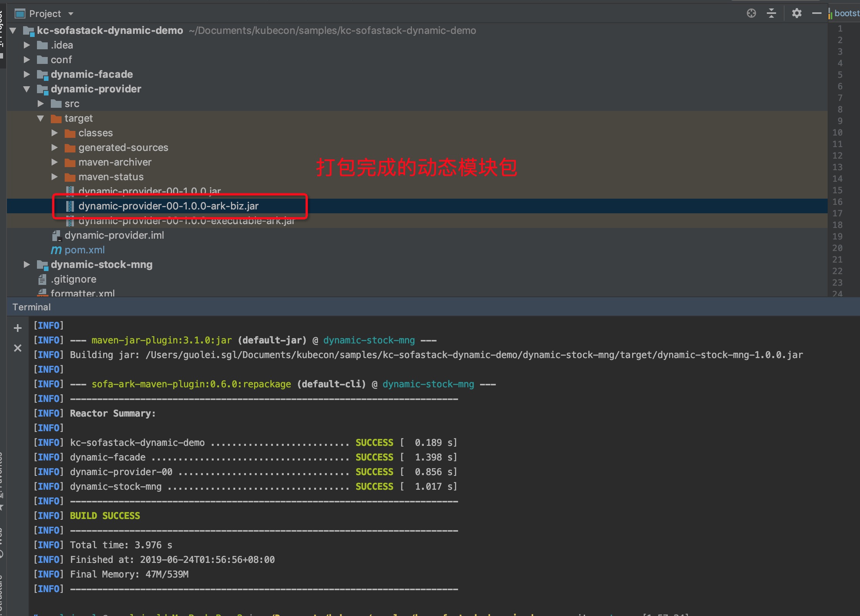Expand the src folder
Screen dimensions: 860x616
(x=40, y=104)
